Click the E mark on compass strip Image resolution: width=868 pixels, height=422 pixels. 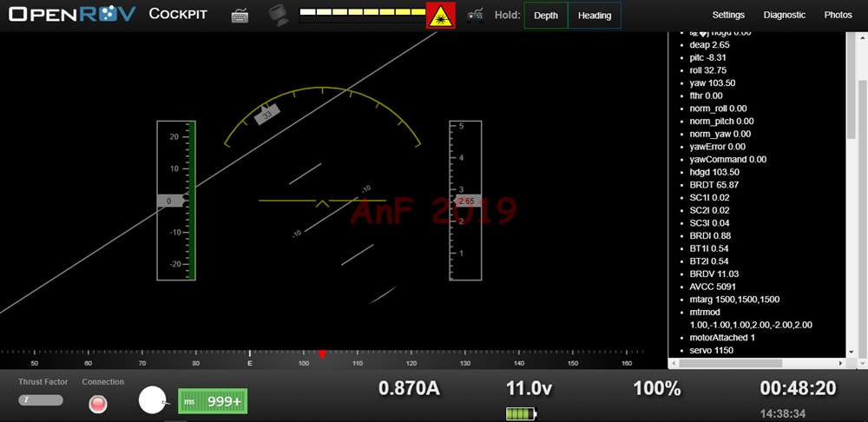[x=250, y=363]
